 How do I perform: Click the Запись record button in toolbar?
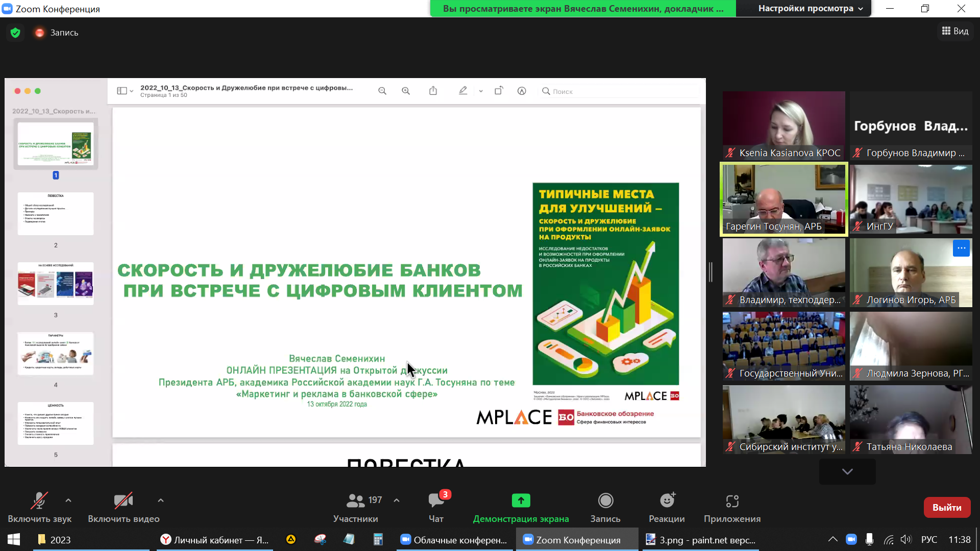pyautogui.click(x=605, y=508)
